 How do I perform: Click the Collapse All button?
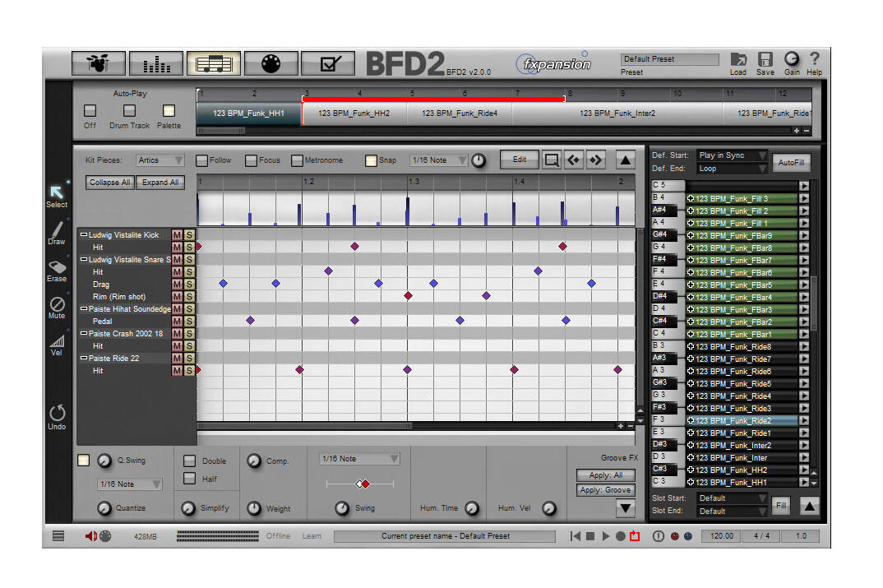110,183
